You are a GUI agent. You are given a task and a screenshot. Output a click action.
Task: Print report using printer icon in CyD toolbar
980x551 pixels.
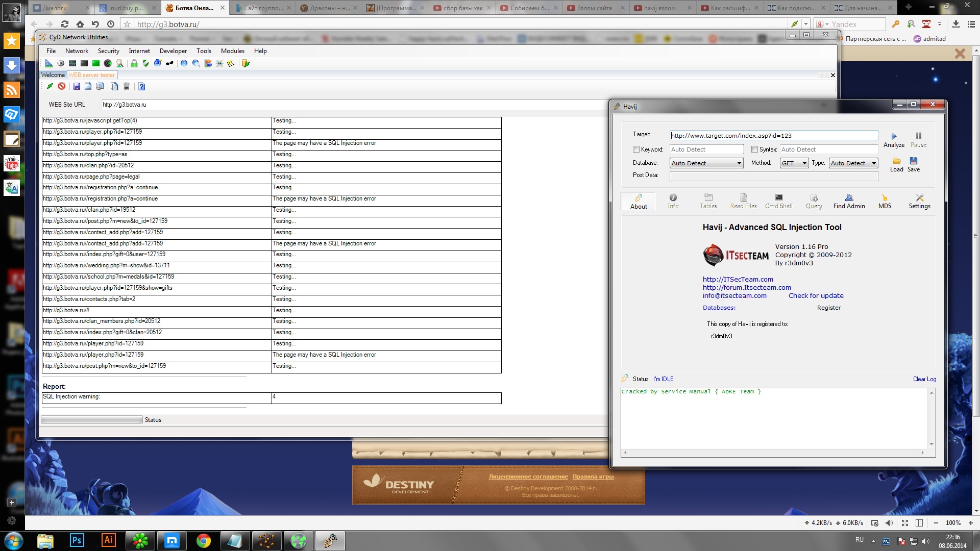100,86
